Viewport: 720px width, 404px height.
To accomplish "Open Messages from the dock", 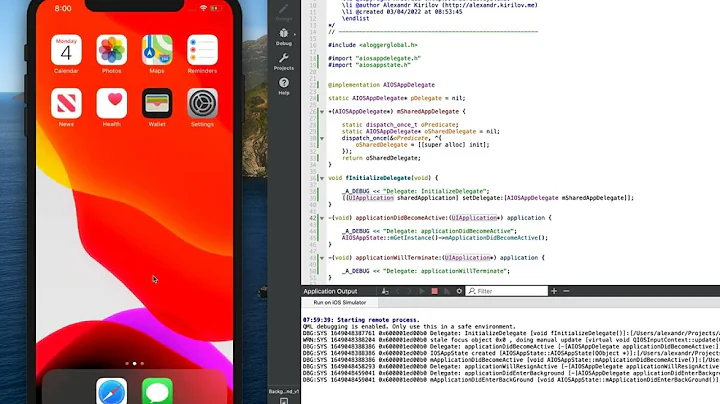I will (157, 391).
